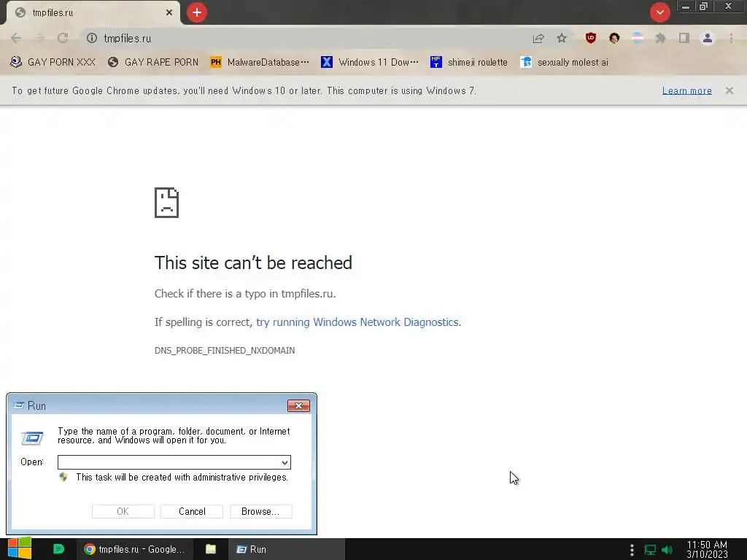Click the sad page error icon

(x=167, y=203)
